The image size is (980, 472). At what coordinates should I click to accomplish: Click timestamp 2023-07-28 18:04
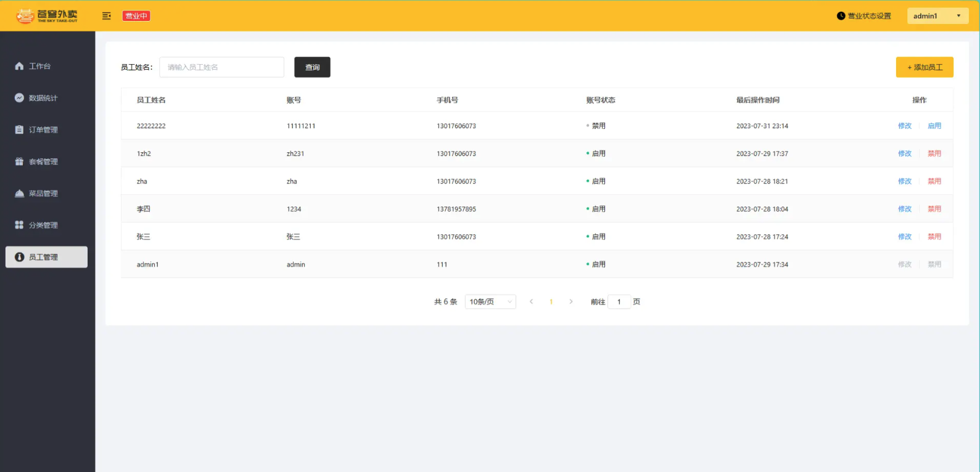coord(762,209)
